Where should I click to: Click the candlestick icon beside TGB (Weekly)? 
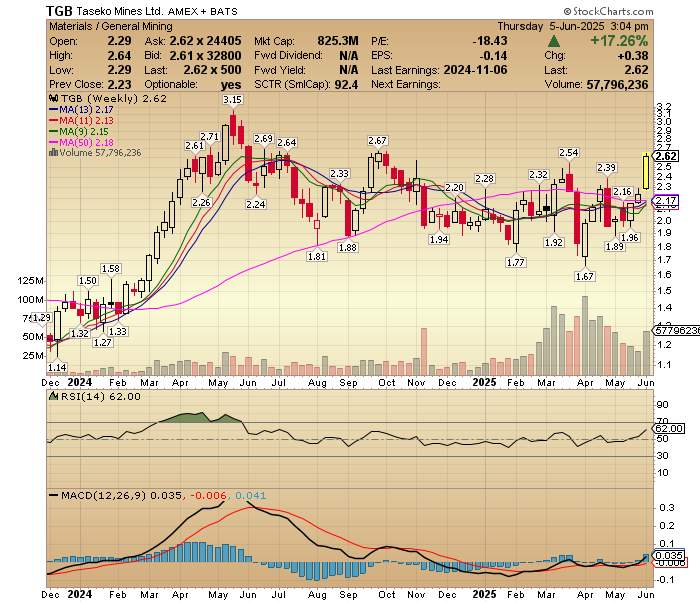(x=54, y=99)
